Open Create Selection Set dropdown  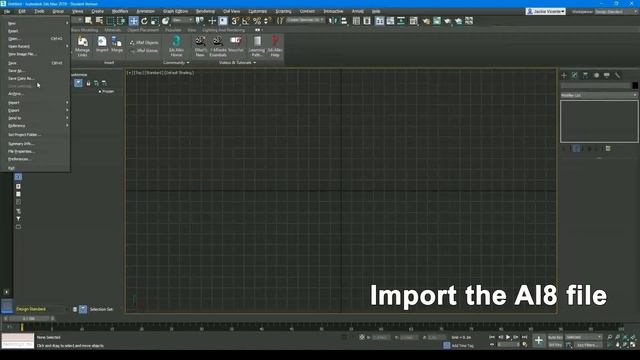coord(304,20)
